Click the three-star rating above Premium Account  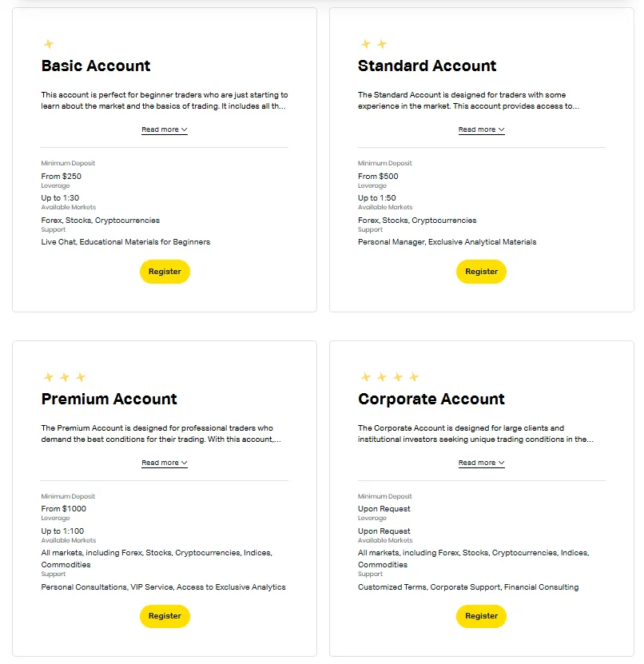pyautogui.click(x=64, y=377)
